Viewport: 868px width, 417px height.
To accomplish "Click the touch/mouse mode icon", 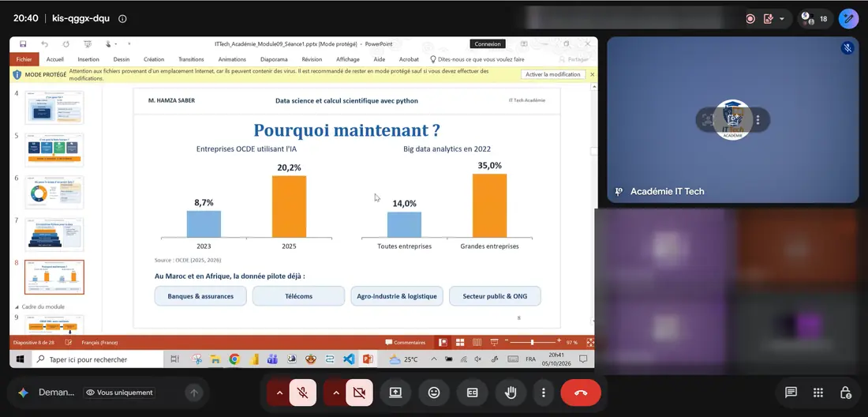I will point(109,43).
